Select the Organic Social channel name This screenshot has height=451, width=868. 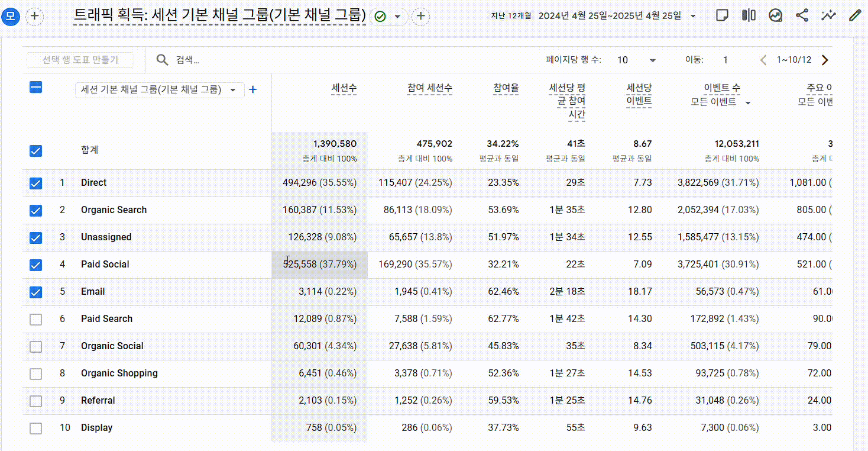click(x=112, y=346)
